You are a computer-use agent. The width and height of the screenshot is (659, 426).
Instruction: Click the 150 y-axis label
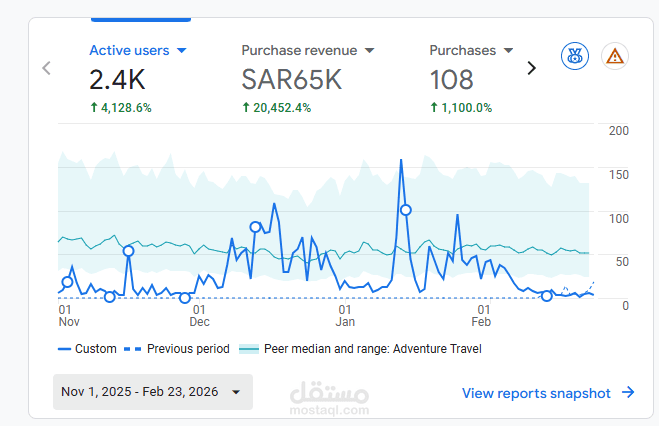[x=619, y=174]
